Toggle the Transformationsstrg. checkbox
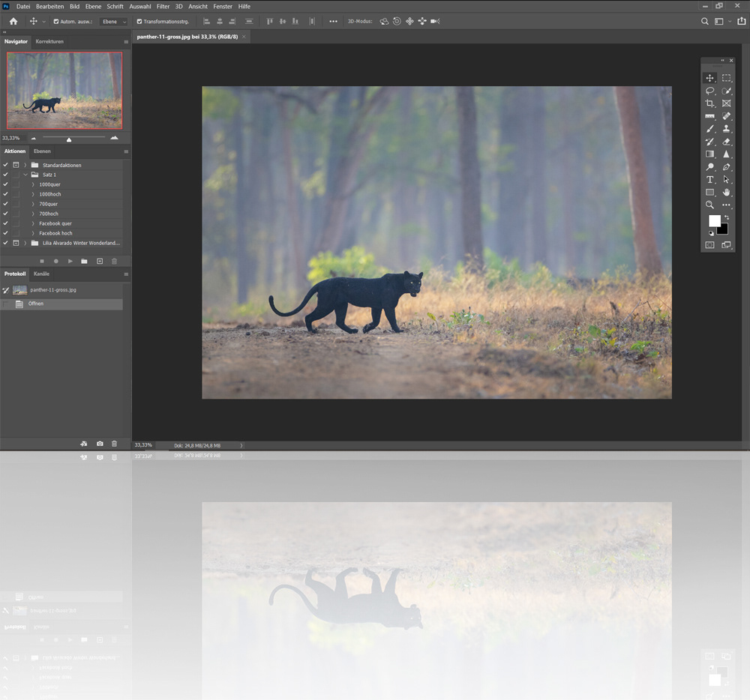750x700 pixels. [x=139, y=22]
